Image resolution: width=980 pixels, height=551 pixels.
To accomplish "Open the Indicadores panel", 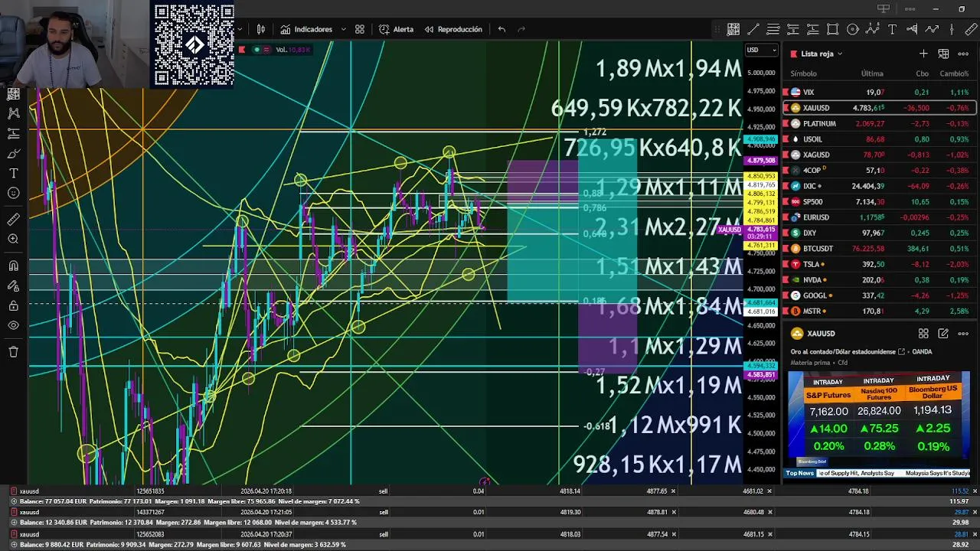I will (x=305, y=29).
